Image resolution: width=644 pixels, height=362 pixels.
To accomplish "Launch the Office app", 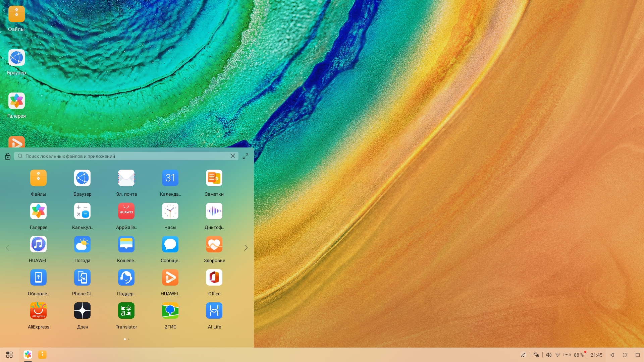I will click(214, 278).
